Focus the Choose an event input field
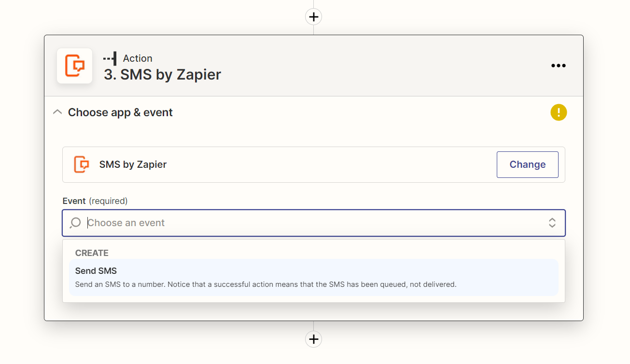The width and height of the screenshot is (630, 364). (314, 223)
